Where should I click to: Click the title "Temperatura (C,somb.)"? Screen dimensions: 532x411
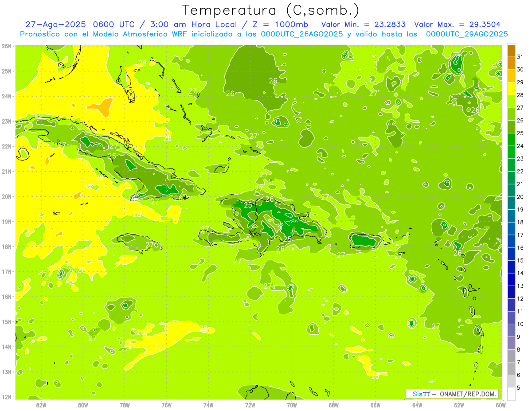coord(270,10)
